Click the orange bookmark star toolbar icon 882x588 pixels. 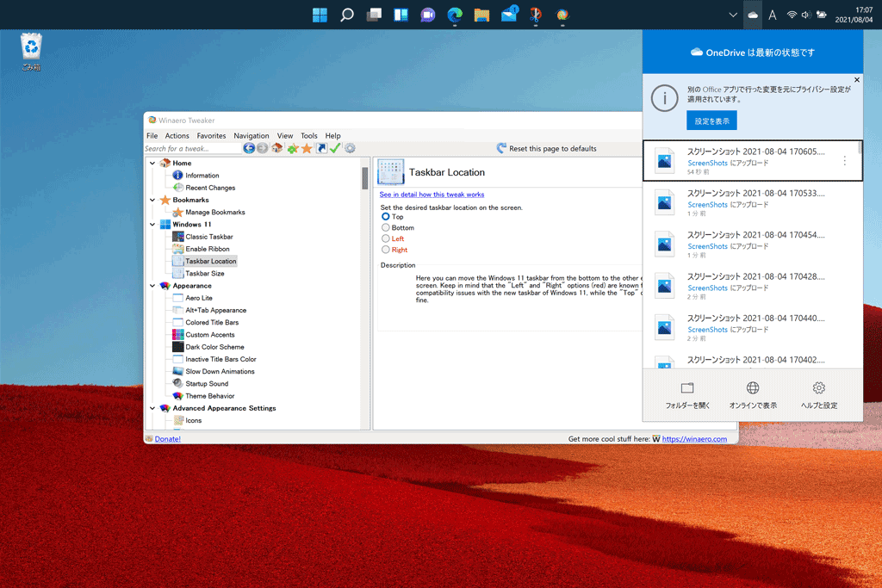coord(306,148)
